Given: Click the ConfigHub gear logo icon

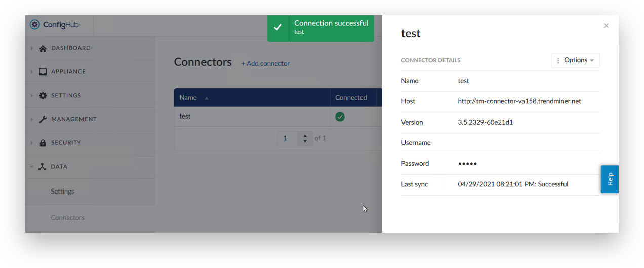Looking at the screenshot, I should [x=35, y=24].
